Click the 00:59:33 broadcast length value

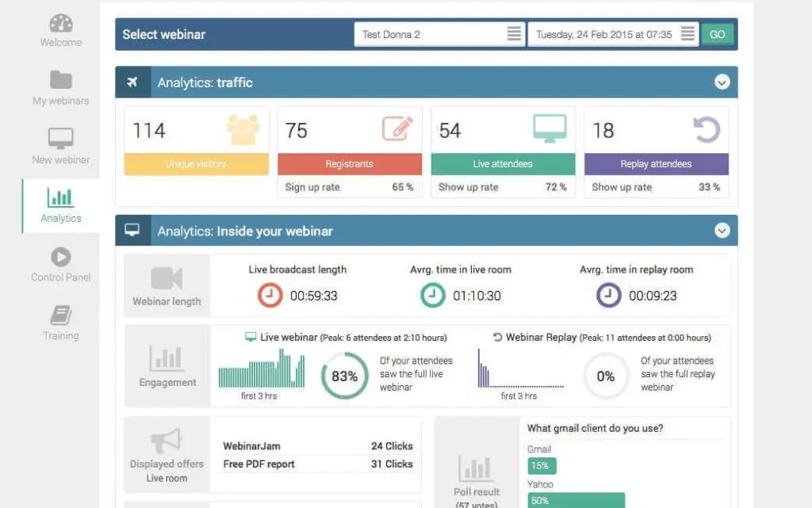coord(314,296)
